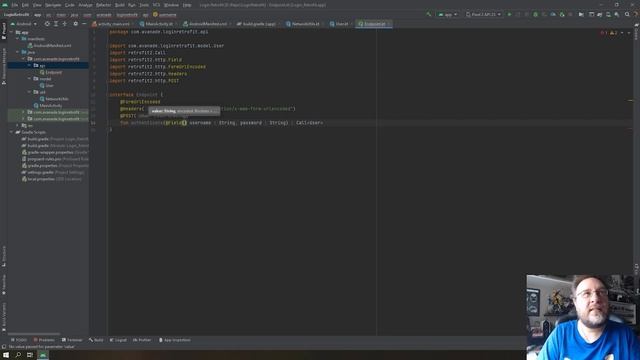Viewport: 640px width, 360px height.
Task: Switch to the User.kt editor tab
Action: (x=341, y=24)
